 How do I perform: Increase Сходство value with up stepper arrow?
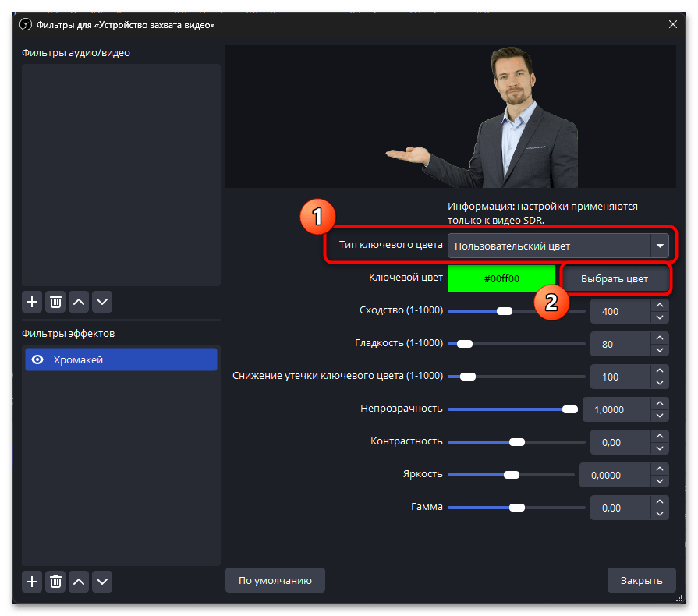pyautogui.click(x=660, y=306)
